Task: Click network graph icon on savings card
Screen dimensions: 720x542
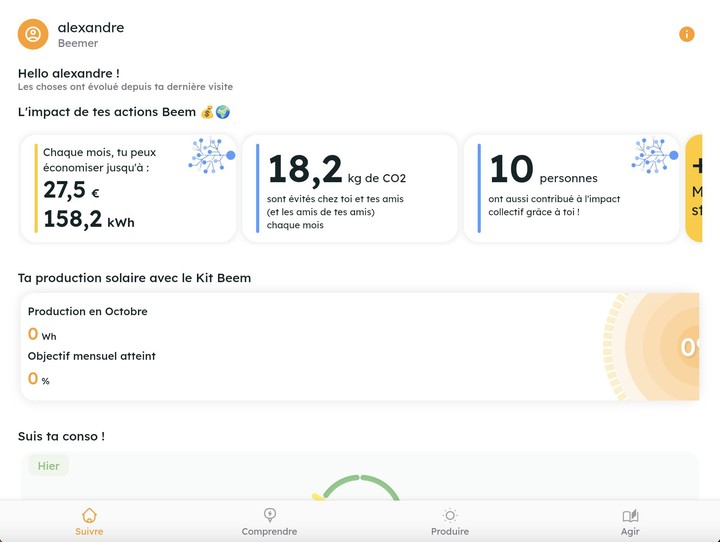Action: [211, 156]
